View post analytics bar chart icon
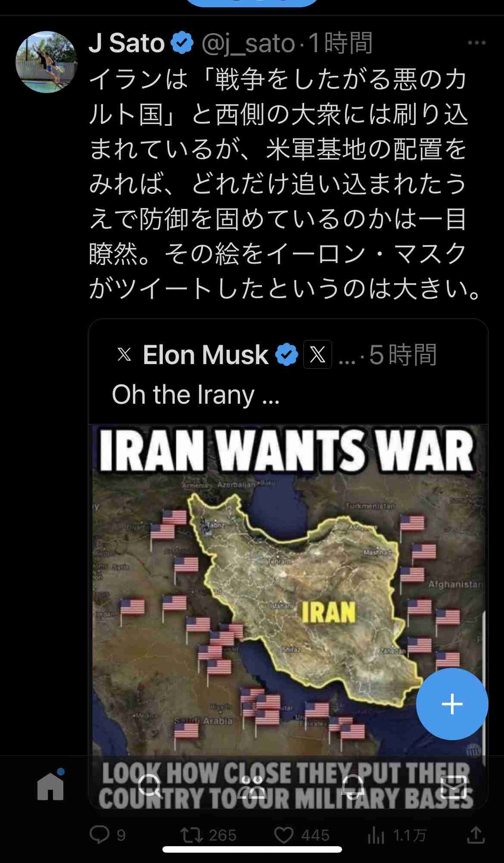 coord(376,836)
